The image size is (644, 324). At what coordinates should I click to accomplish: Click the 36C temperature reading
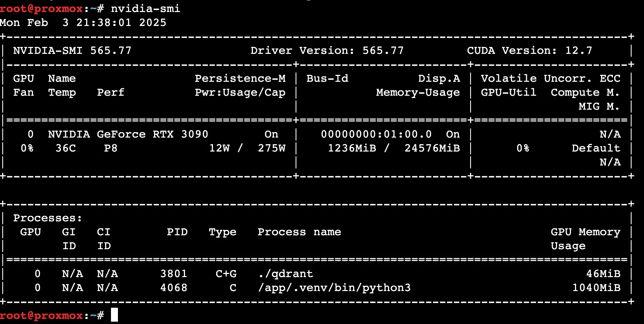pyautogui.click(x=66, y=148)
